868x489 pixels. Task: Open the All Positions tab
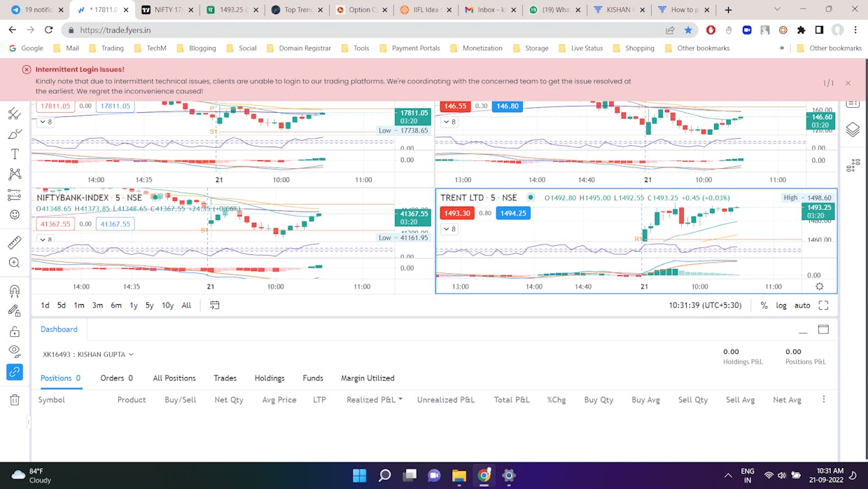click(x=174, y=378)
